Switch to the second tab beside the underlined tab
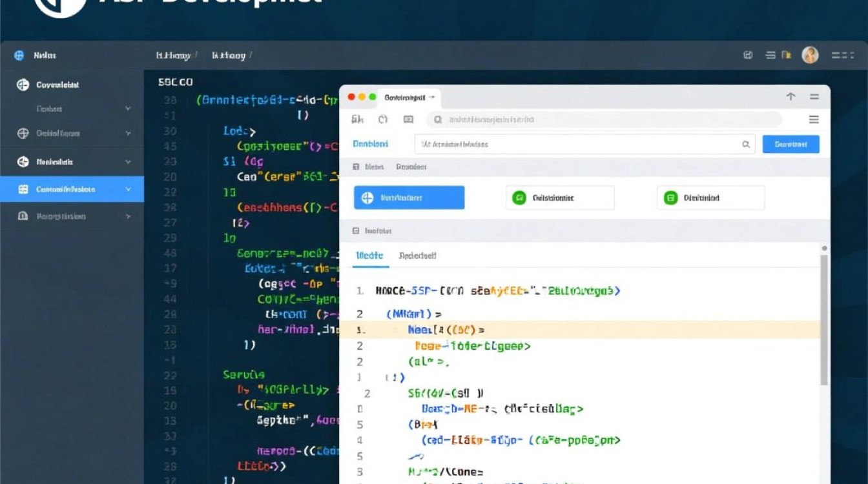 coord(417,256)
